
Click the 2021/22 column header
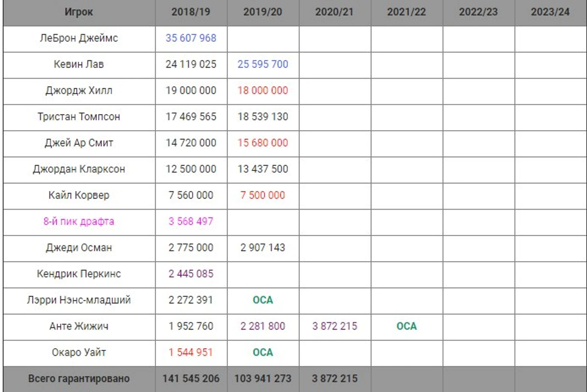click(406, 12)
